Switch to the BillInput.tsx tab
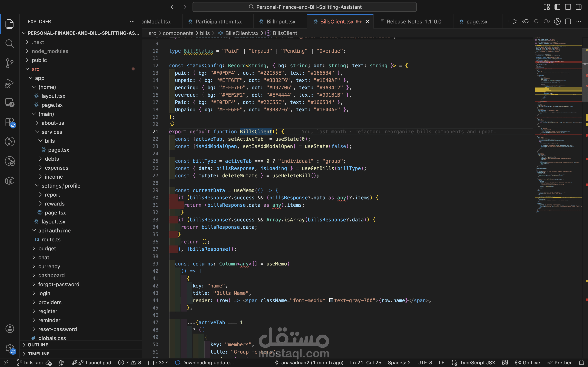 [x=281, y=22]
